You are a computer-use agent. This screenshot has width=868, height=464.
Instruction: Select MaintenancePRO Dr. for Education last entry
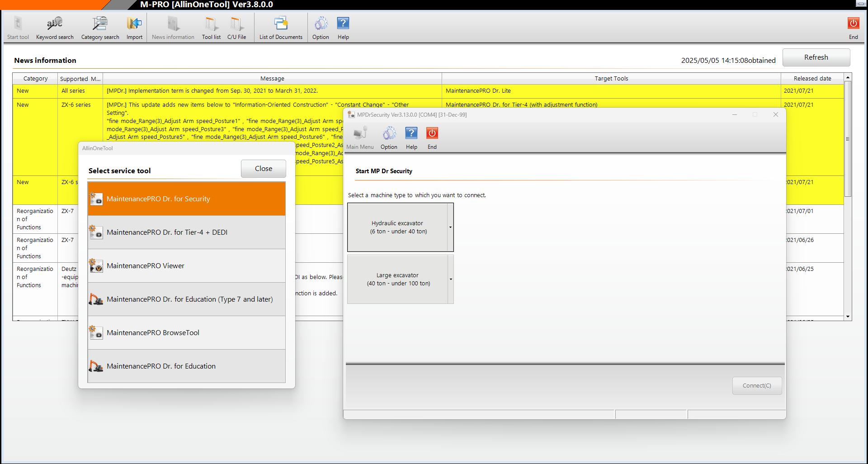186,366
